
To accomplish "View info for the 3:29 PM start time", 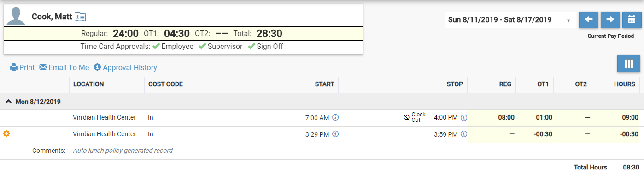I will click(x=335, y=134).
